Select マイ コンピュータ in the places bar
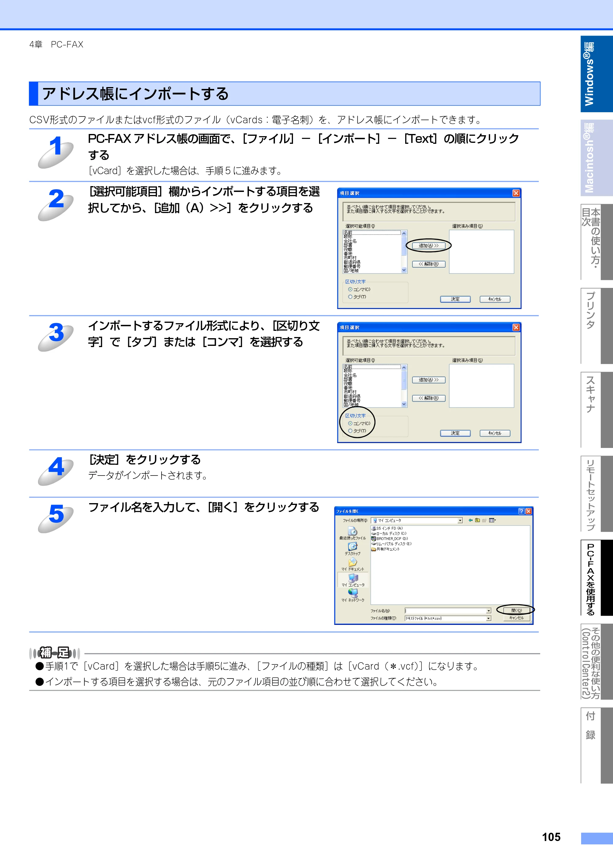 pyautogui.click(x=353, y=580)
